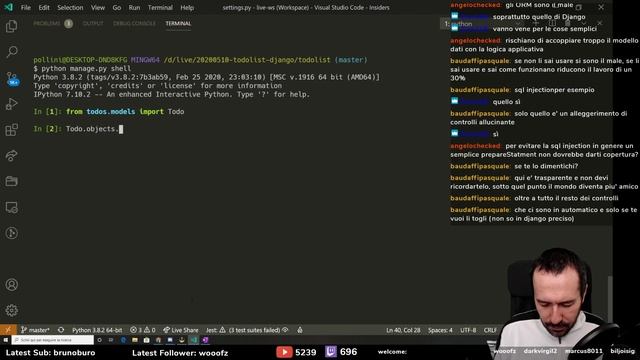Viewport: 640px width, 360px height.
Task: Start Live Share from status bar
Action: pyautogui.click(x=180, y=330)
